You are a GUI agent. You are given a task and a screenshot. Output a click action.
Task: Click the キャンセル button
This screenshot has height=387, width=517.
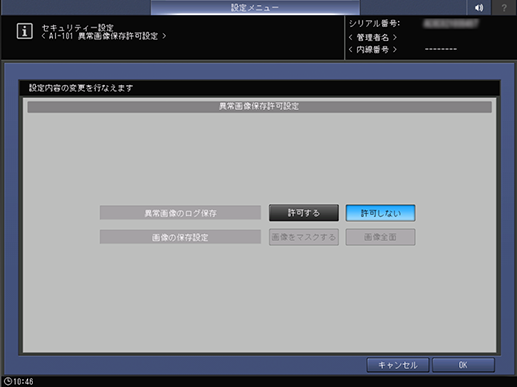[x=398, y=365]
